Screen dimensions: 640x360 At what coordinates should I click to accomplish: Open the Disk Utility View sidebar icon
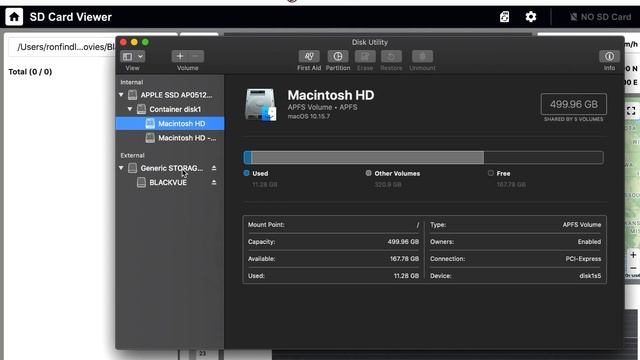(x=128, y=56)
